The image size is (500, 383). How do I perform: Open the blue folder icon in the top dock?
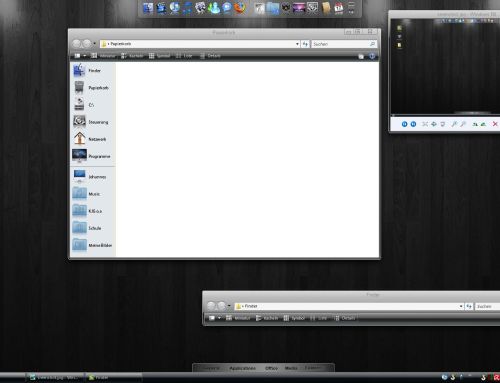click(x=272, y=8)
